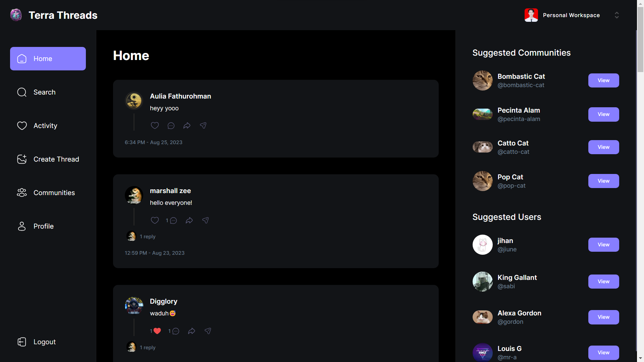
Task: Like Aulia Fathurohman's thread with heart icon
Action: (x=155, y=125)
